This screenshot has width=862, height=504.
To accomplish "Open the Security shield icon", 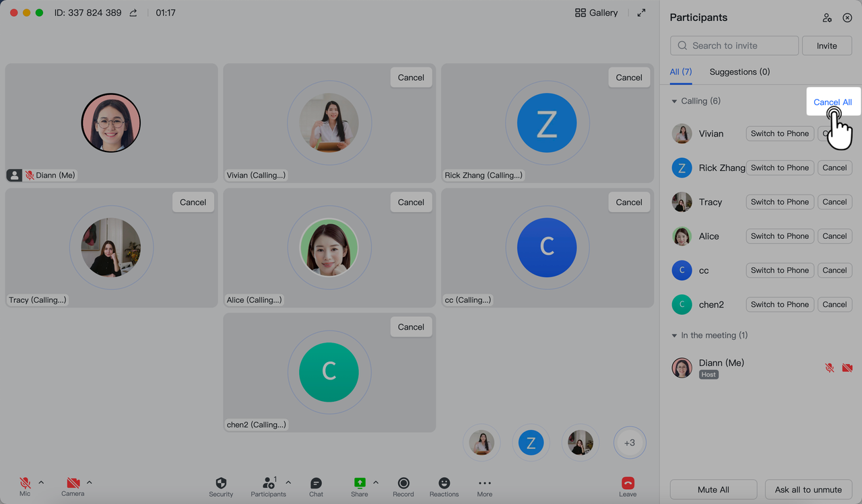I will (221, 483).
